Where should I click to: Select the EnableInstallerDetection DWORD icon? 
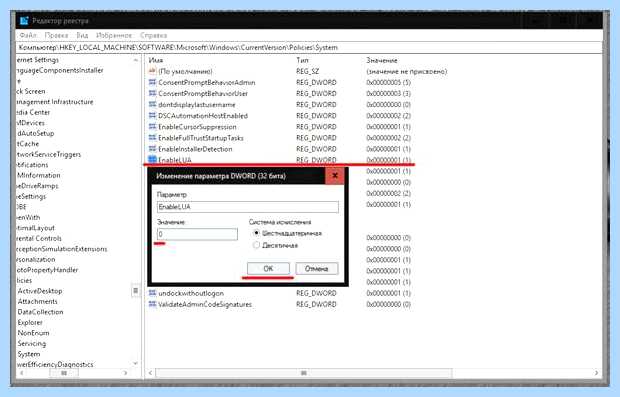(x=153, y=149)
